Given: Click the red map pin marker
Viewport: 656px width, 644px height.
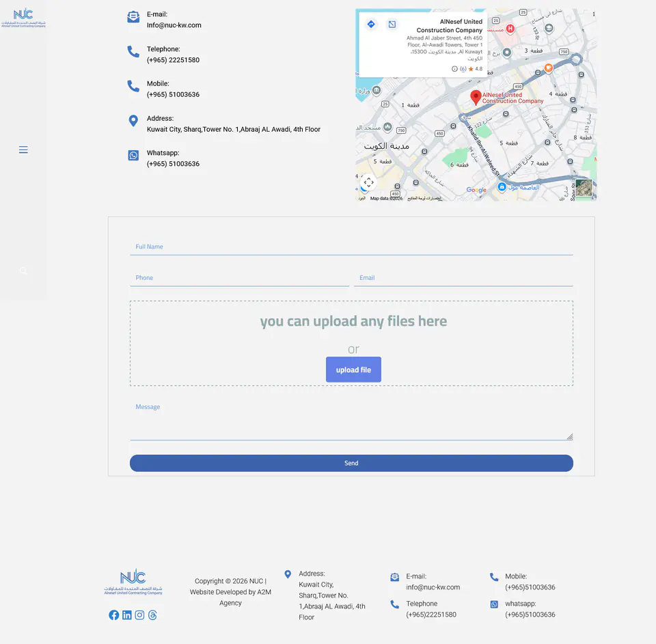Looking at the screenshot, I should [x=476, y=97].
